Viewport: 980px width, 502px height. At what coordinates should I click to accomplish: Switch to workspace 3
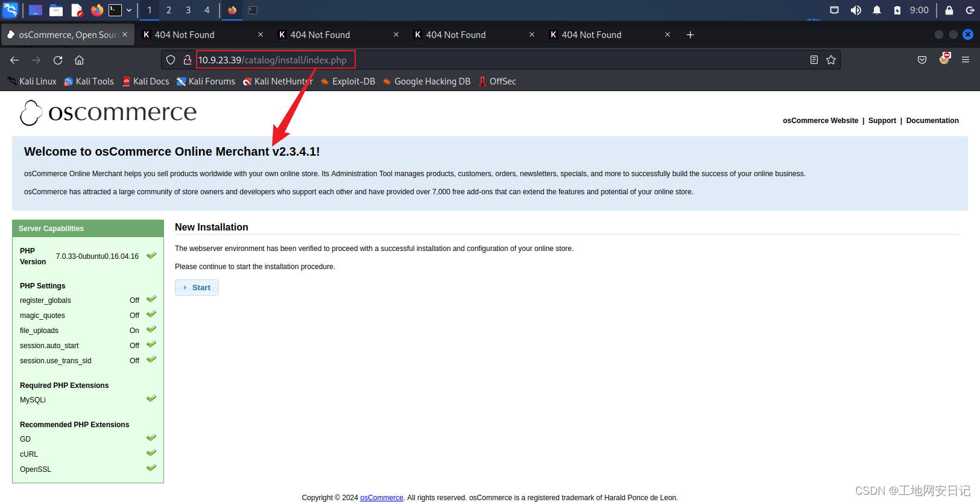[x=188, y=10]
